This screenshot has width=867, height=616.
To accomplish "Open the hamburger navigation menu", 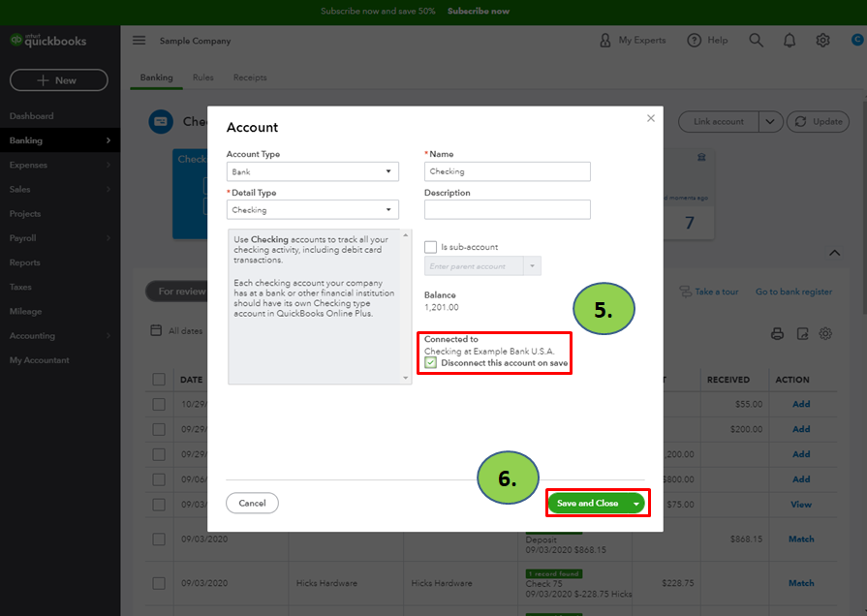I will tap(139, 40).
